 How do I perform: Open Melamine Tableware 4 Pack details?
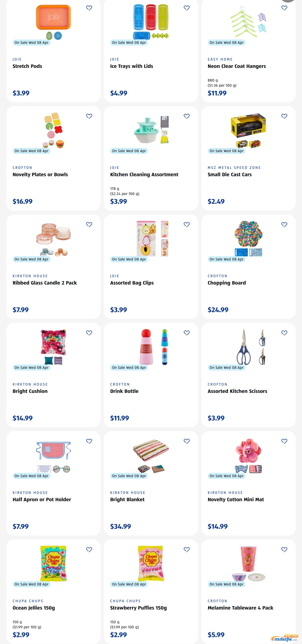pyautogui.click(x=240, y=608)
